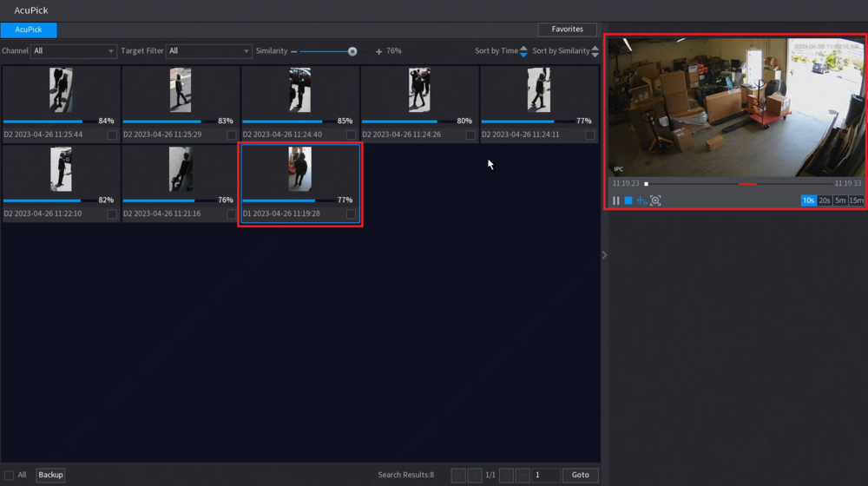
Task: Check the box for the 11:25:44 result
Action: [x=112, y=135]
